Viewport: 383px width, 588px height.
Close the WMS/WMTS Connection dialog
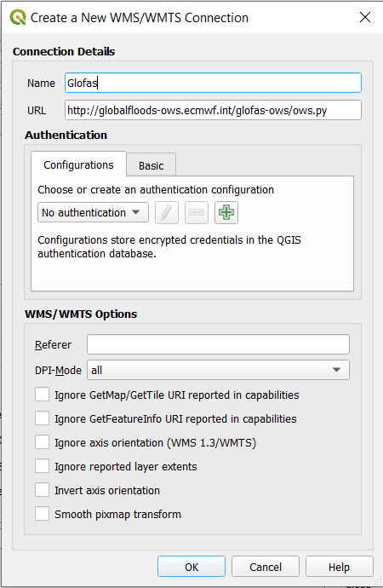click(x=364, y=17)
